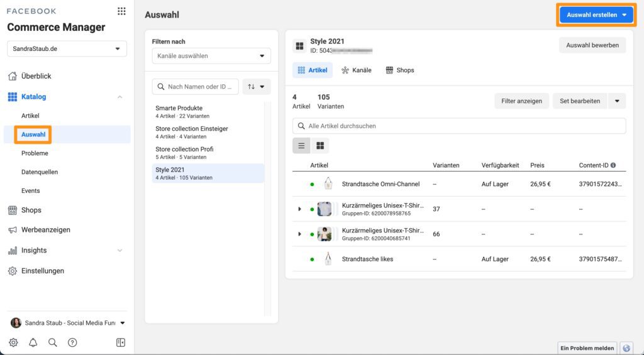The image size is (644, 355).
Task: Click the Artikel column header
Action: tap(319, 165)
